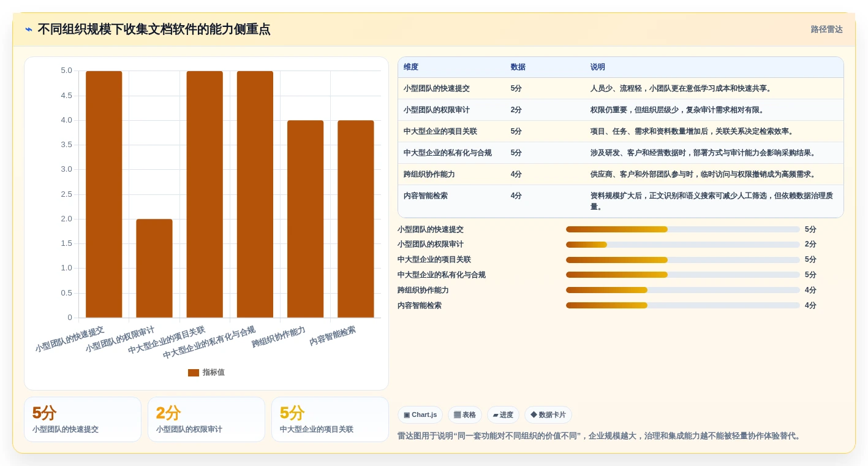Click the 路径雷达 label in header

(x=826, y=29)
